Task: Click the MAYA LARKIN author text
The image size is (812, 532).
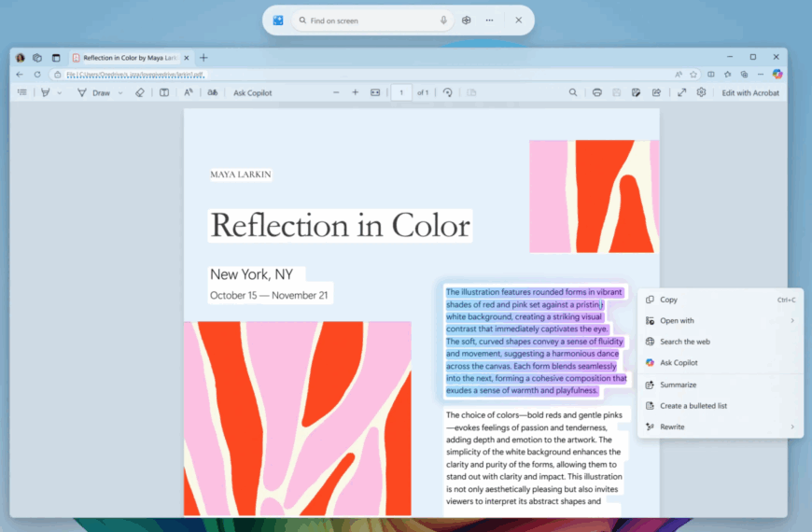Action: [x=241, y=175]
